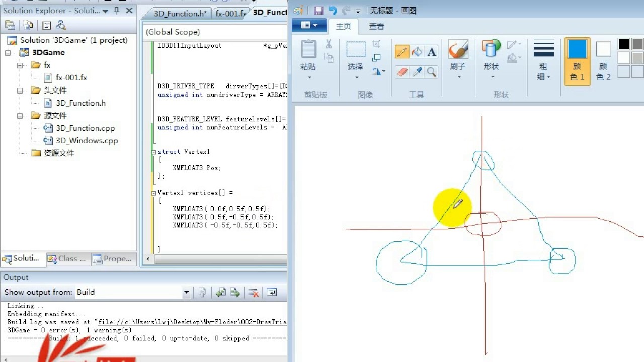
Task: Select the Eraser tool in Paint
Action: [402, 72]
